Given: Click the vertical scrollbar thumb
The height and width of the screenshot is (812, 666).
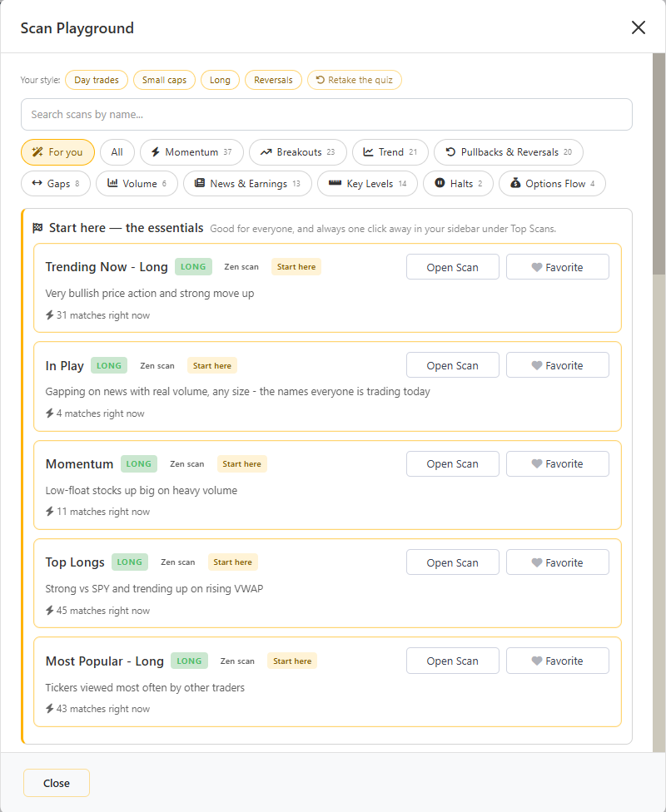Looking at the screenshot, I should [x=659, y=164].
